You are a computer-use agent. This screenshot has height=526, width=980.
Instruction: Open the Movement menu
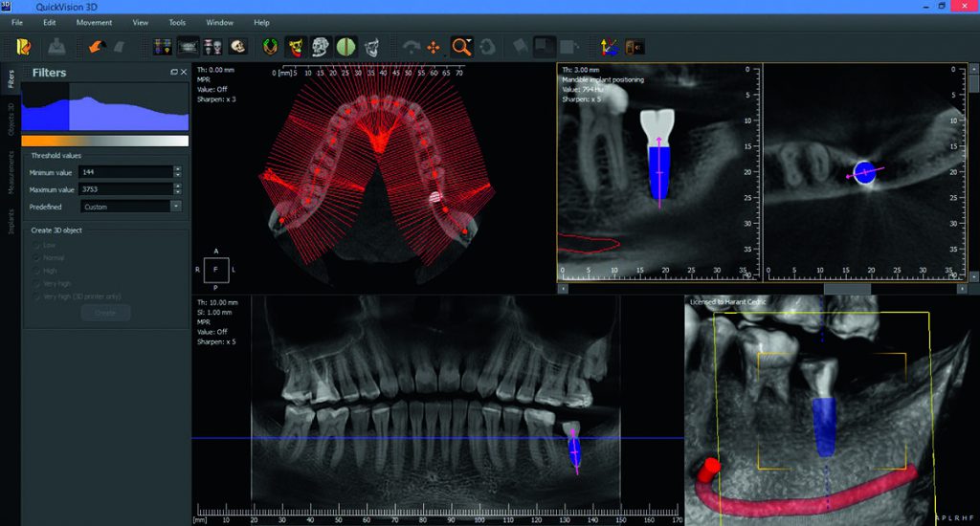[93, 22]
